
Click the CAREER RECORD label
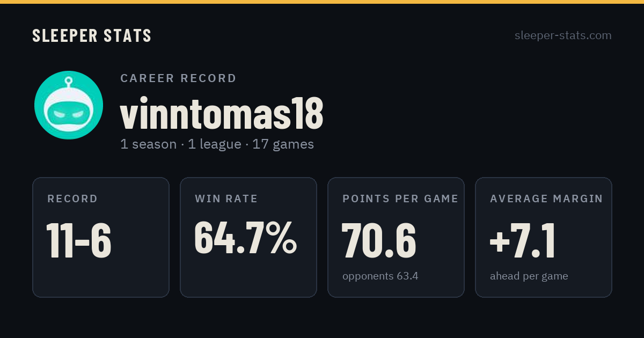178,78
